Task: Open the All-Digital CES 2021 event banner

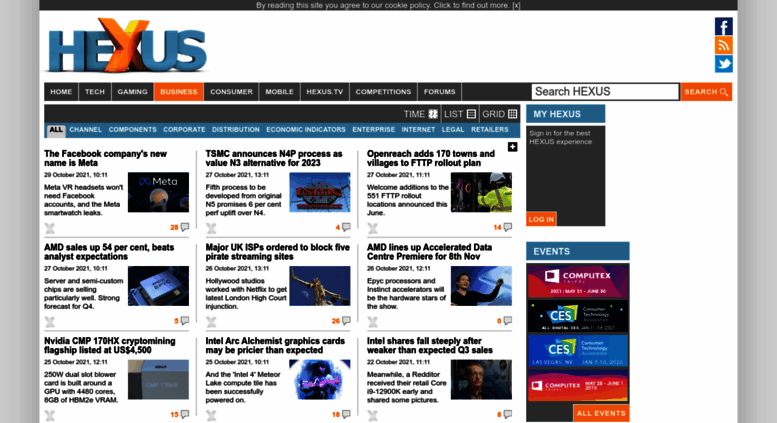Action: tap(578, 316)
